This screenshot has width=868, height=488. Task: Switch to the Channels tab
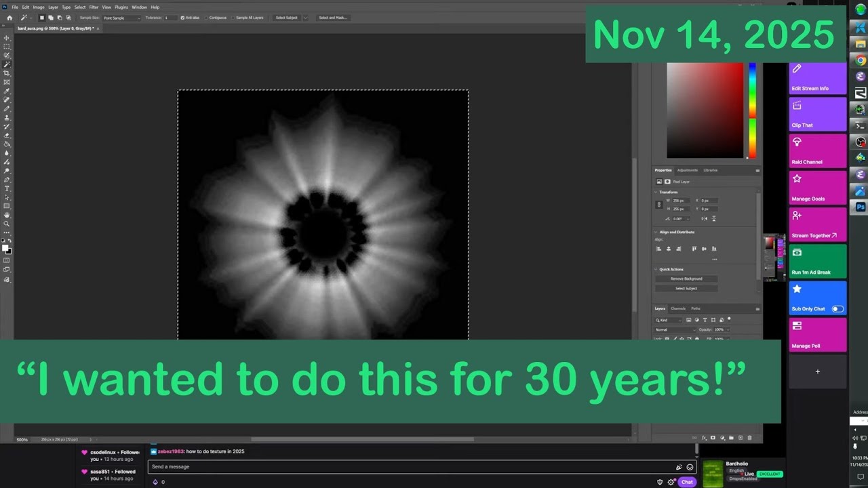coord(678,308)
